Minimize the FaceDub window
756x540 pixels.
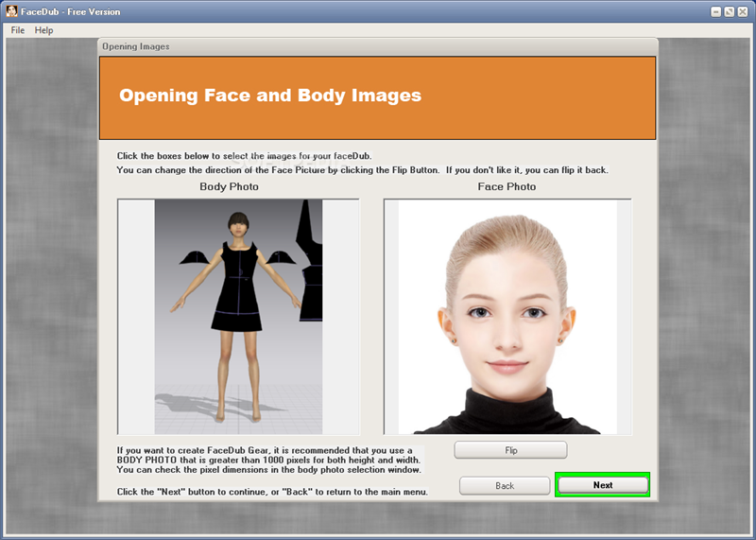713,11
